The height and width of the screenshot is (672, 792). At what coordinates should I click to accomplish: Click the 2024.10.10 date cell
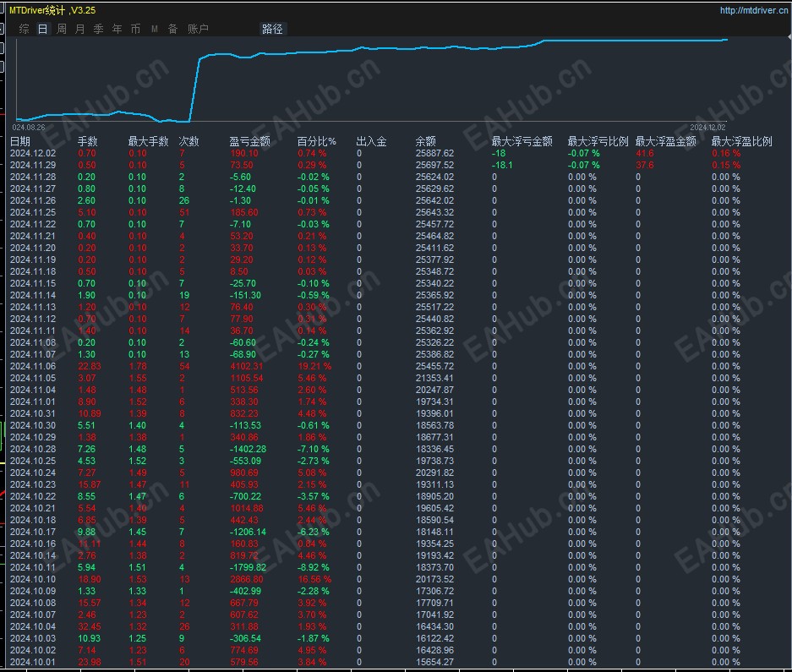coord(33,579)
